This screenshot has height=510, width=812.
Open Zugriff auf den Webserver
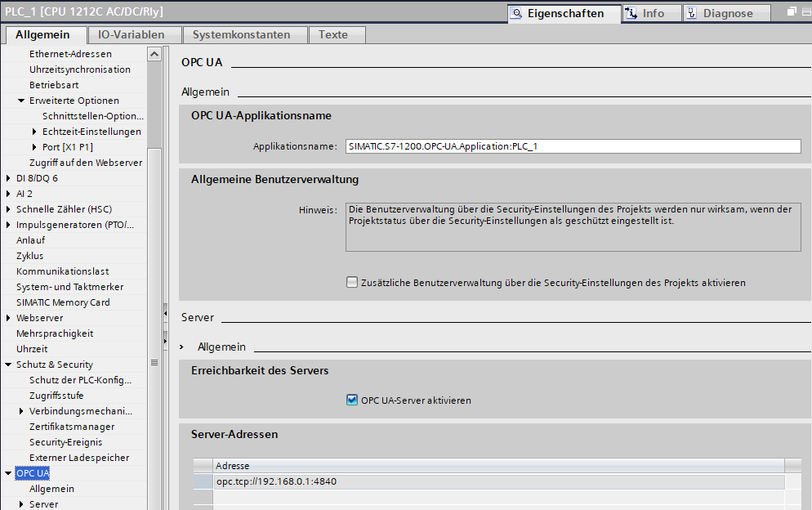[86, 163]
